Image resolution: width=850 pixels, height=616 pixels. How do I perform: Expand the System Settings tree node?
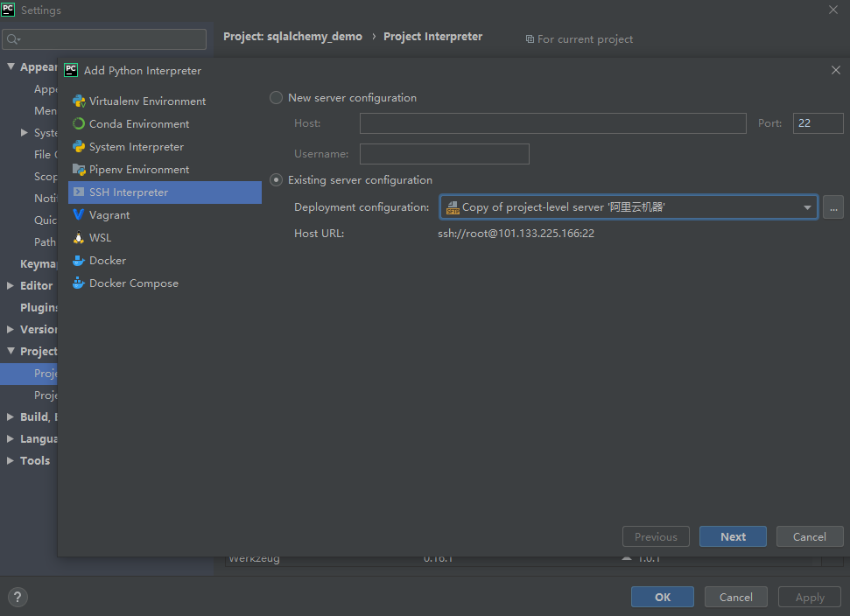[x=24, y=132]
